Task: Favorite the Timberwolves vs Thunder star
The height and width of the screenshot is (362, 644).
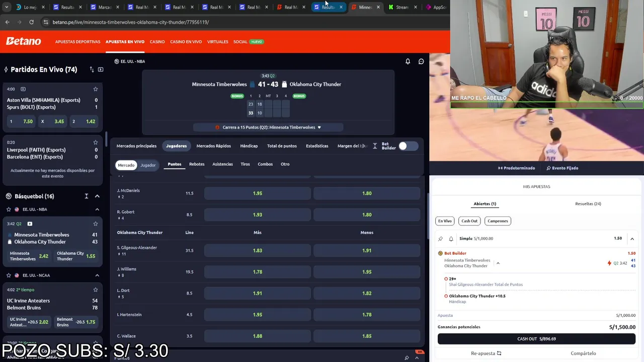Action: pos(96,224)
